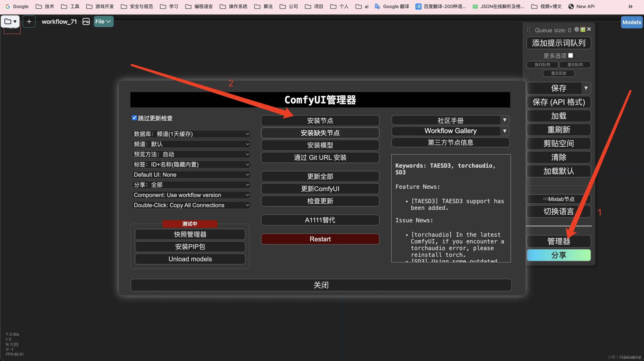Grab the queue panel drag handle dots

pos(529,29)
